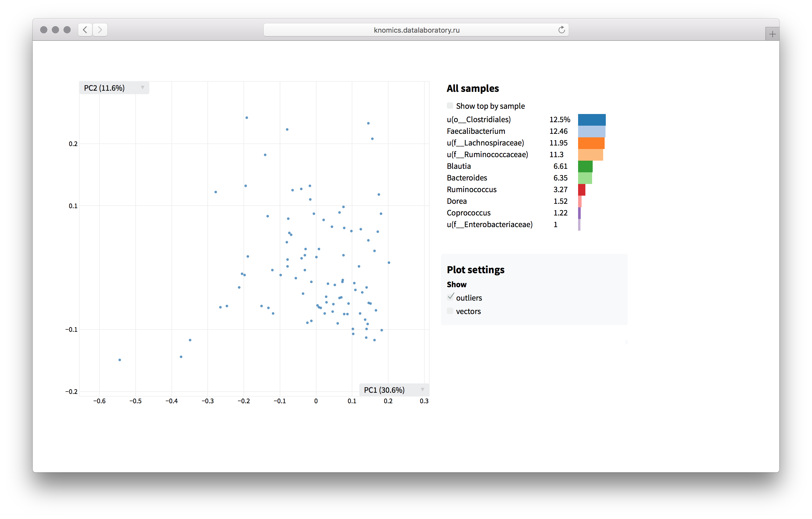Viewport: 812px width, 519px height.
Task: Uncheck the outliers checkbox
Action: click(450, 297)
